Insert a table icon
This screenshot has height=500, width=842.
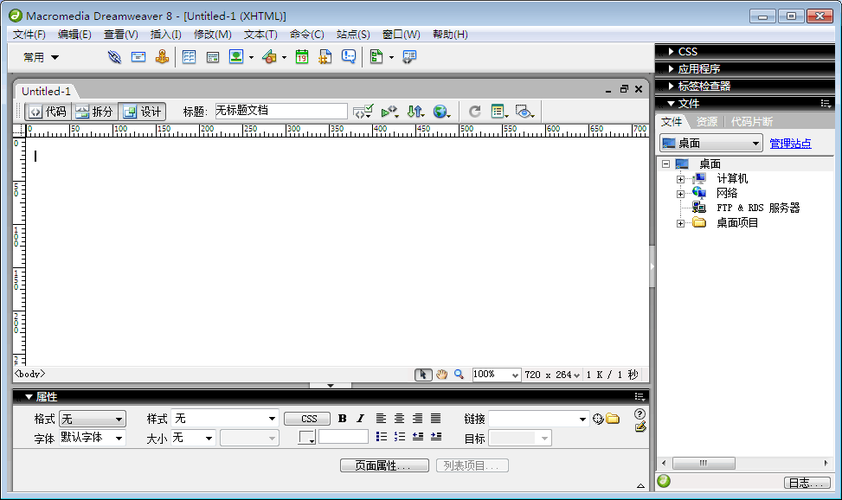click(189, 57)
